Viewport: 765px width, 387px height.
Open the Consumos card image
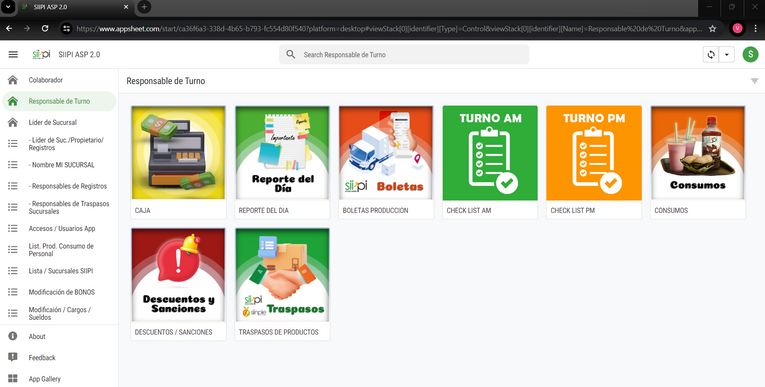click(698, 153)
